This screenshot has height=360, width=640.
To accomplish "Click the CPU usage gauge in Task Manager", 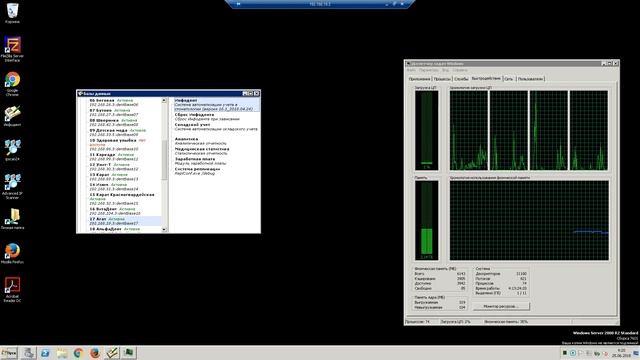I will coord(427,130).
